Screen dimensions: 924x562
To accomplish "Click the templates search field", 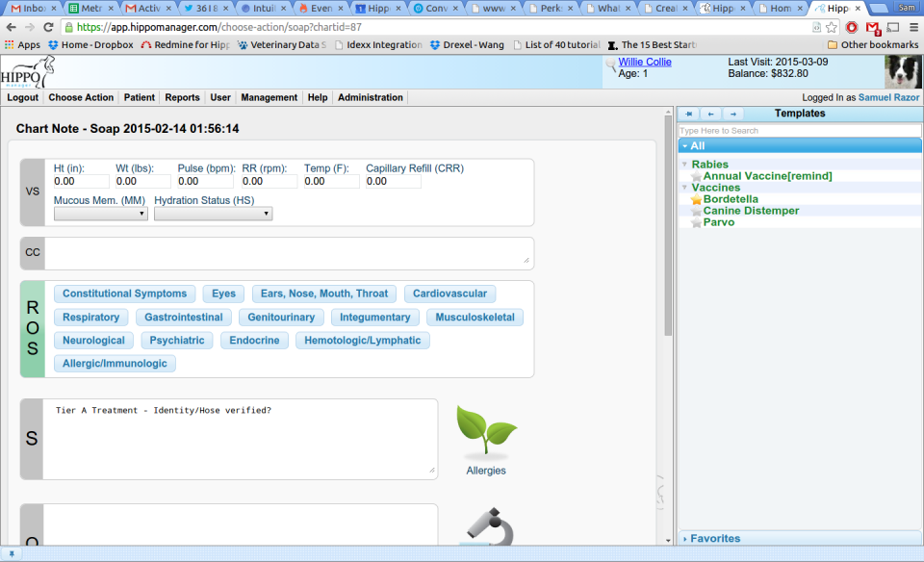I will click(799, 131).
